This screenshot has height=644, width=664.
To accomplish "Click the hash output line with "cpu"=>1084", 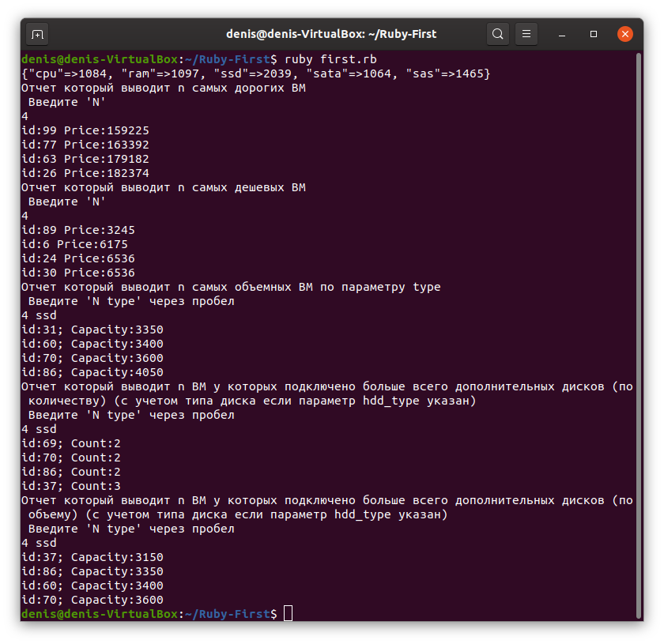I will (256, 73).
